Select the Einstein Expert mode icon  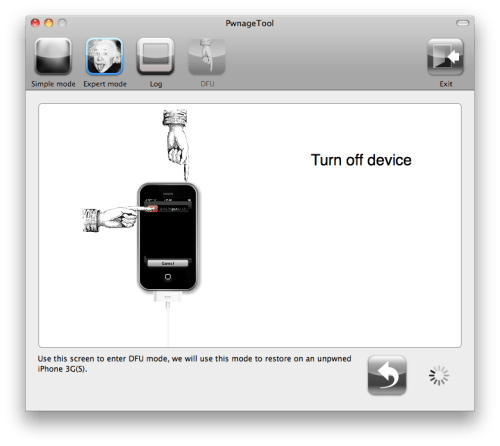point(104,56)
